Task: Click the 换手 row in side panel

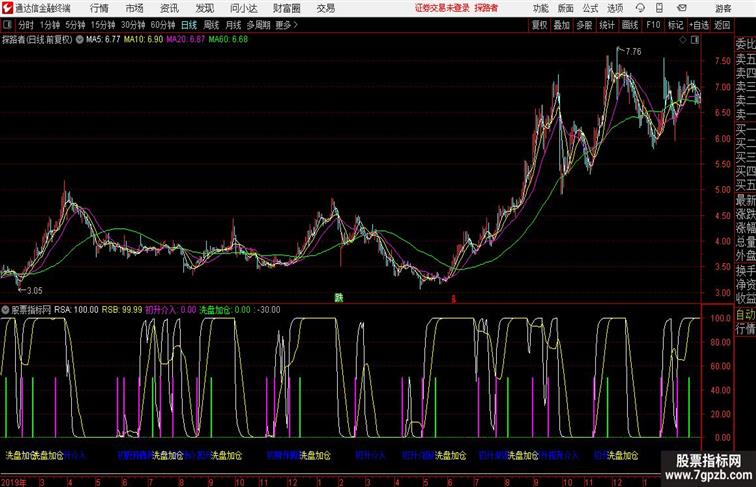Action: click(x=745, y=271)
